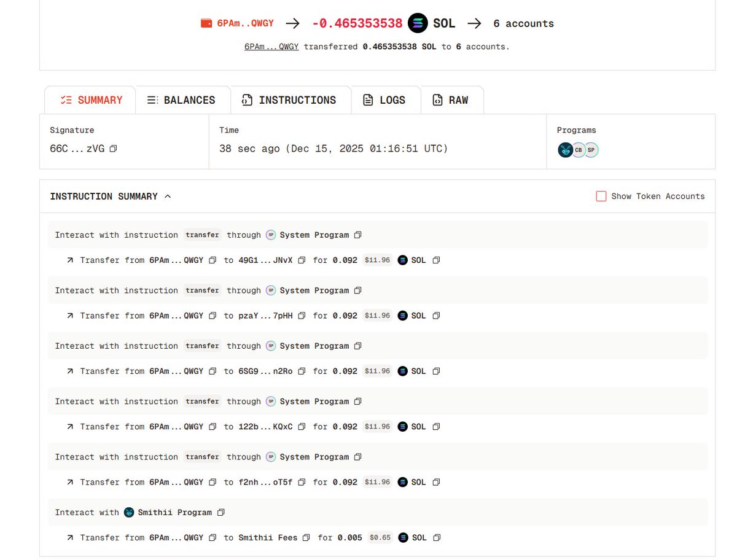Screen dimensions: 737x560
Task: Copy sender address in 49G1...JNvX transfer row
Action: (213, 260)
